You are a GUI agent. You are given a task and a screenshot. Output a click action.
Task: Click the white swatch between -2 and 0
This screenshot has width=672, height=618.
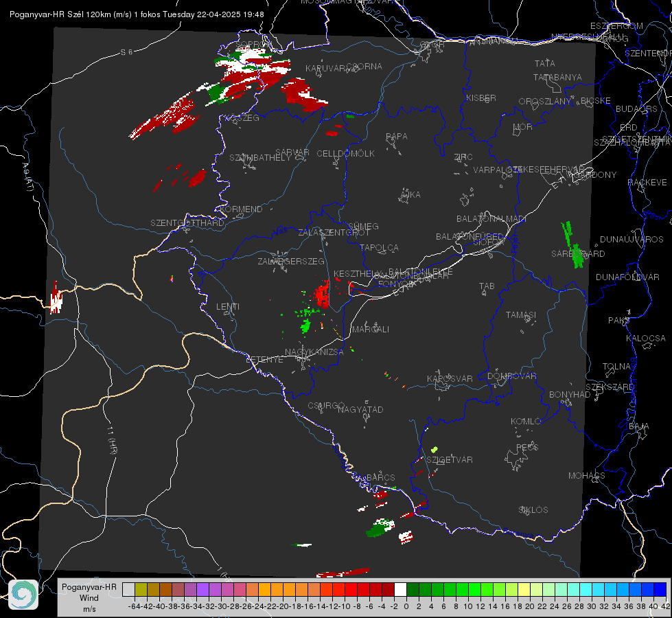[x=400, y=590]
